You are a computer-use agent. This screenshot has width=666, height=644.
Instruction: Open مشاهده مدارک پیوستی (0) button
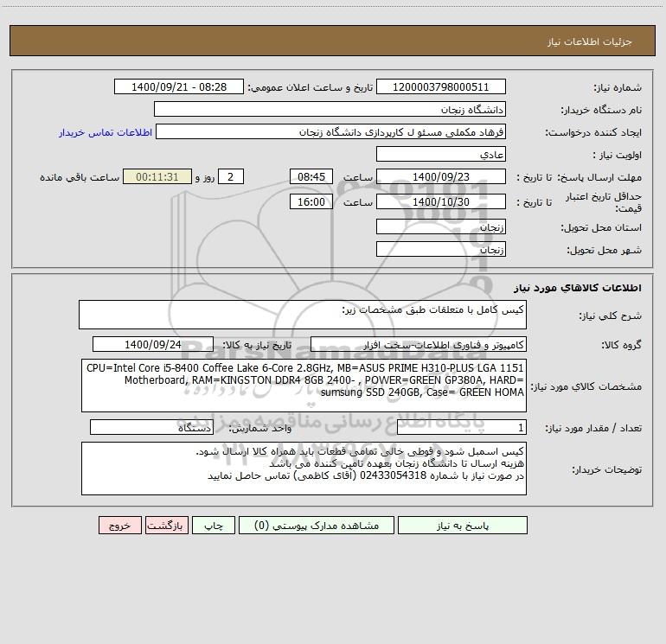point(317,526)
